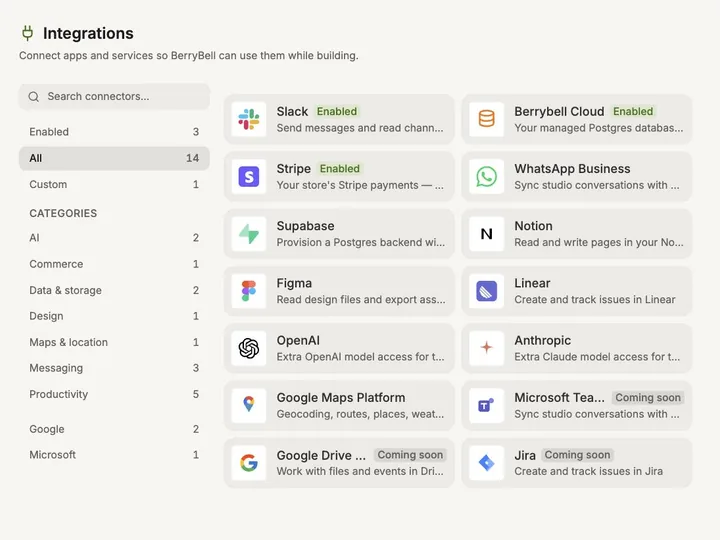Filter by Maps & location category
The width and height of the screenshot is (720, 540).
(x=114, y=342)
